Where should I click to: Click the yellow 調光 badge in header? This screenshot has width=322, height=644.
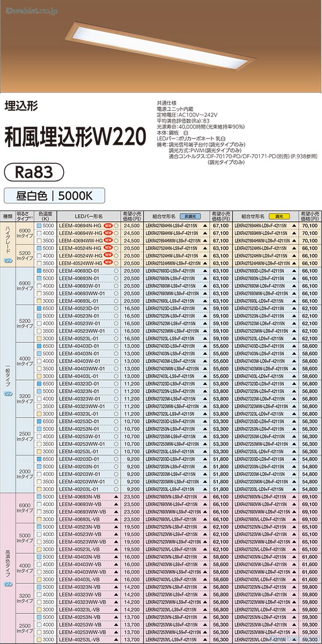(x=280, y=216)
